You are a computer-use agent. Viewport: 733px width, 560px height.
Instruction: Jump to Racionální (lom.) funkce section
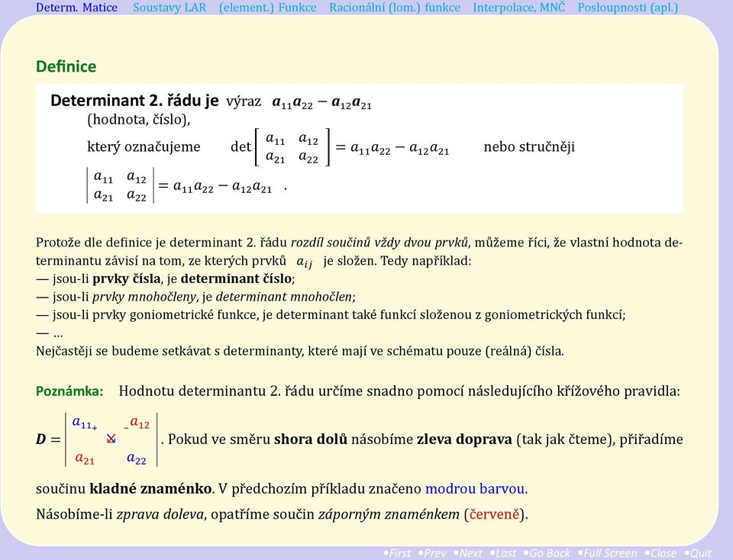tap(395, 8)
